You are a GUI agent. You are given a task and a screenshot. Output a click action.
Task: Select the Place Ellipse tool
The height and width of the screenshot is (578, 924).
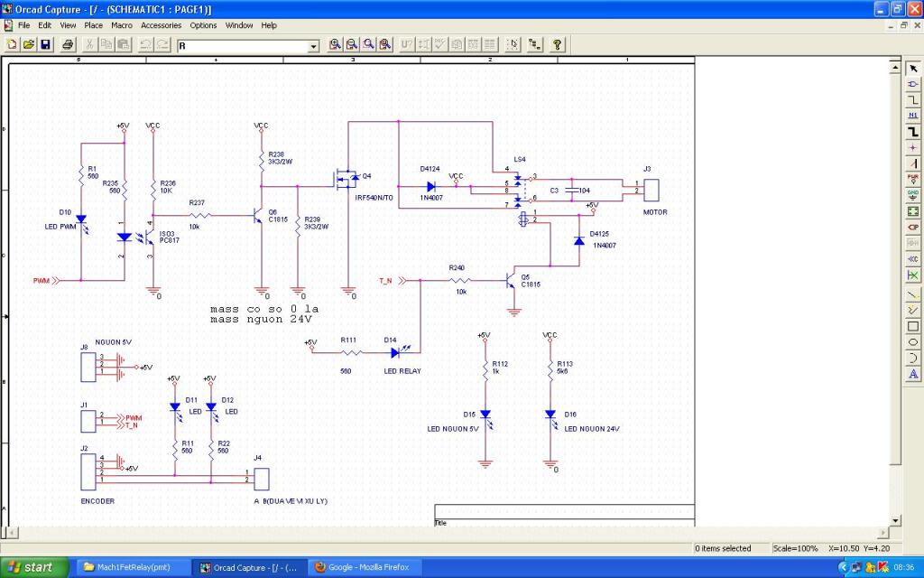(913, 342)
